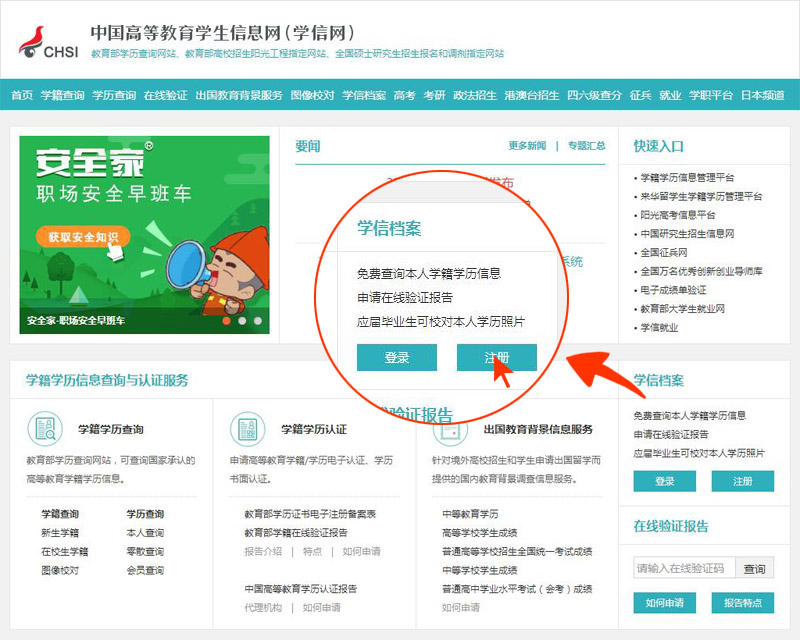The height and width of the screenshot is (640, 800).
Task: Click 注册 in right sidebar 学信档案 panel
Action: pos(742,481)
